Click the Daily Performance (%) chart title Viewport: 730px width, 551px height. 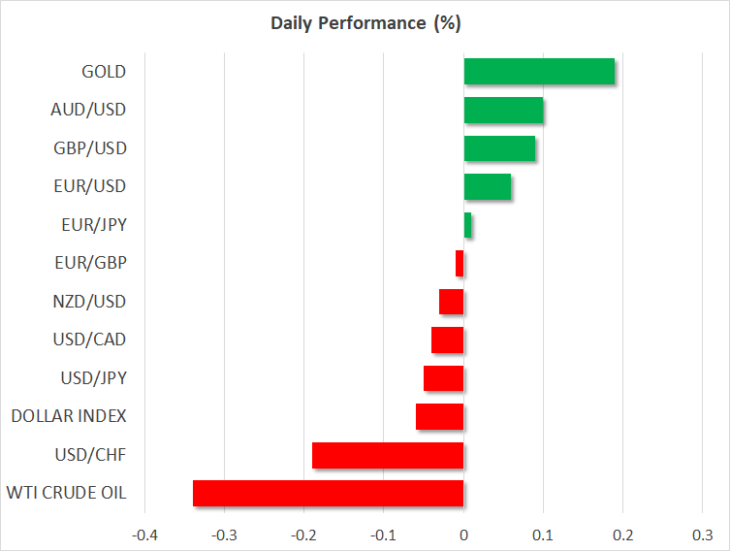365,22
